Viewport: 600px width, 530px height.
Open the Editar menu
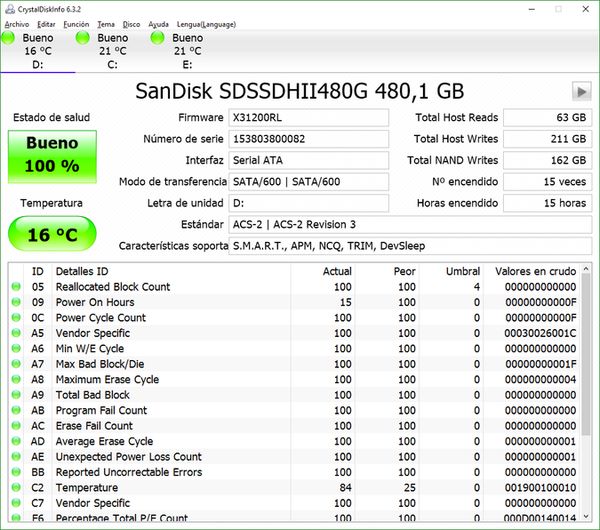(46, 24)
